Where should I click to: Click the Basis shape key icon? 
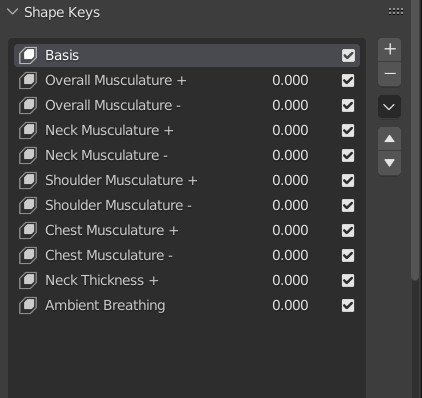(28, 55)
